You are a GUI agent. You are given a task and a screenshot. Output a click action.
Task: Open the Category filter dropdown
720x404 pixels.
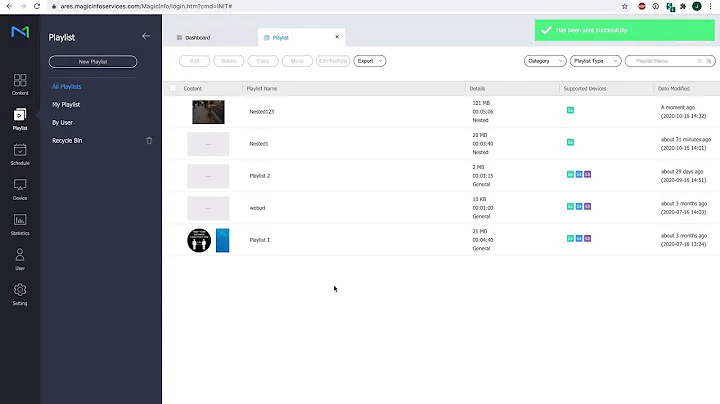coord(545,61)
